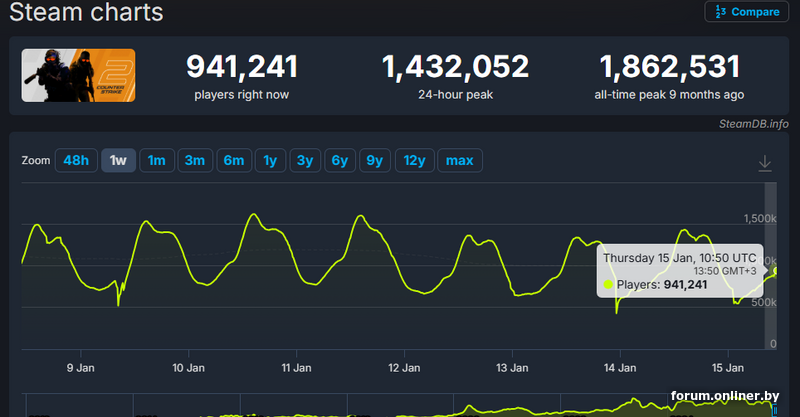Choose the 6y zoom option
Screen dimensions: 800x417
(x=340, y=160)
